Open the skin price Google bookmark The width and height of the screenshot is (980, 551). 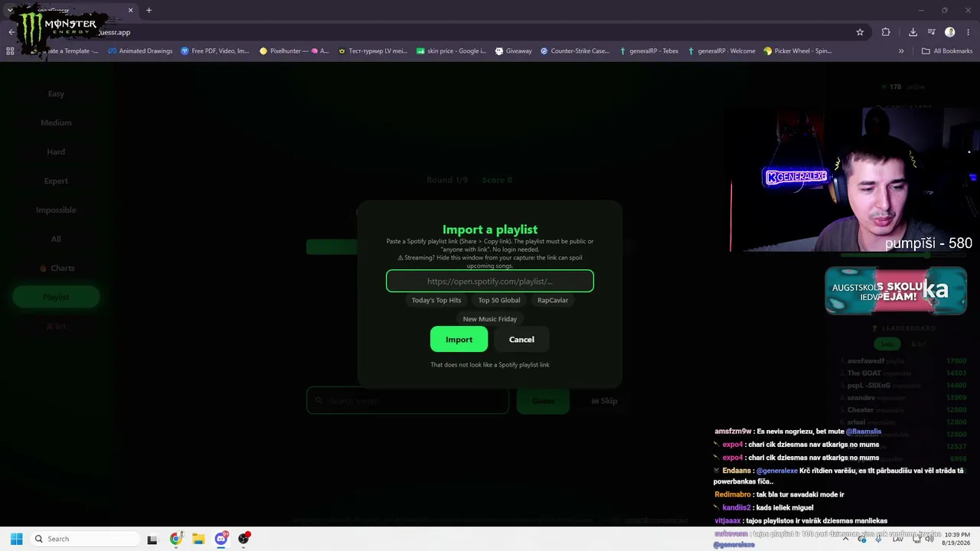pos(451,51)
